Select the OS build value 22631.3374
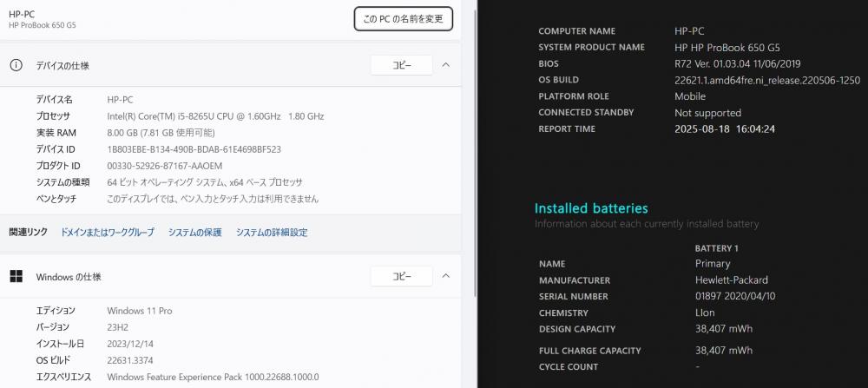The width and height of the screenshot is (868, 388). click(x=130, y=360)
